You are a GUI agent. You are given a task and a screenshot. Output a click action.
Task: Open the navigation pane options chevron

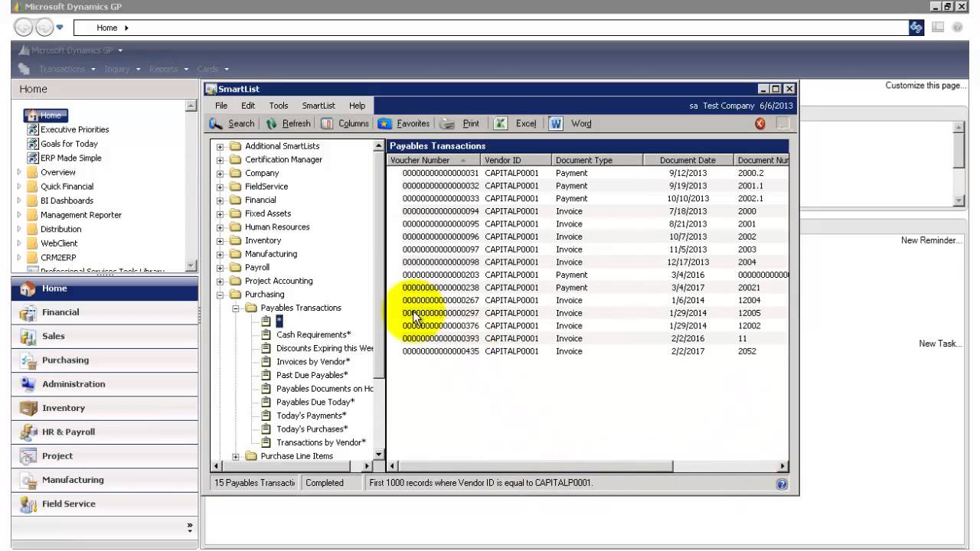click(x=190, y=527)
